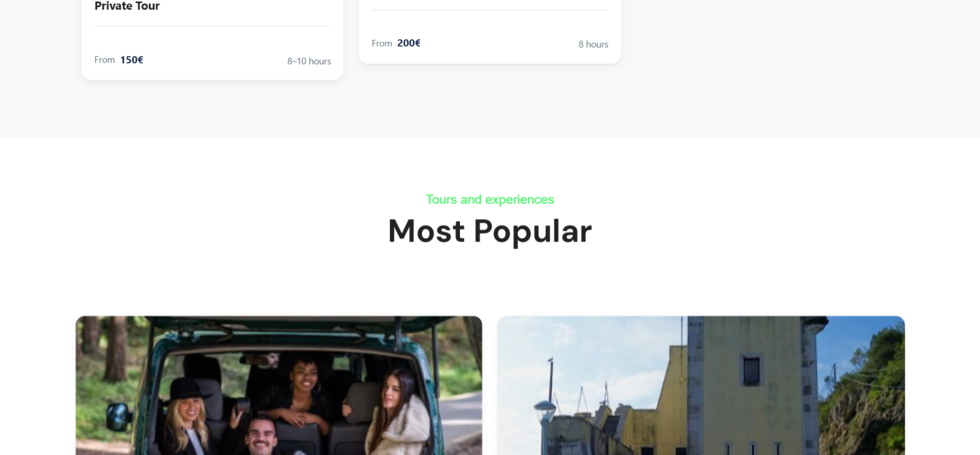Click the 150€ price on first card
The image size is (980, 455).
132,60
